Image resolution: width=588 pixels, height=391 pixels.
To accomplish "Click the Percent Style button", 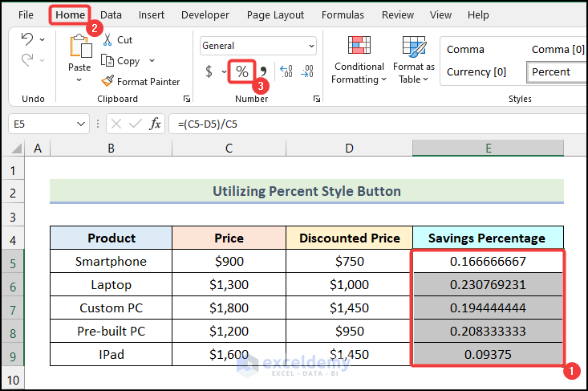I will click(241, 71).
